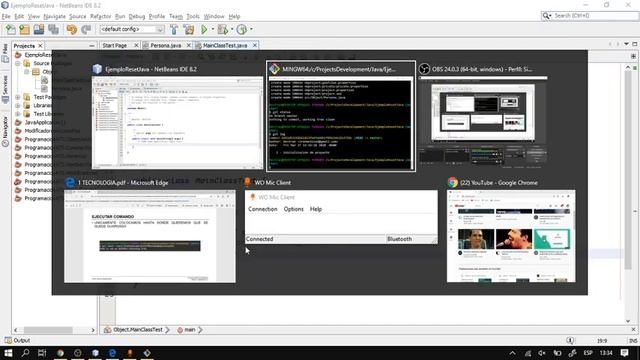Click the NetBeans icon on the taskbar
Screen dimensions: 640x360
tap(95, 353)
